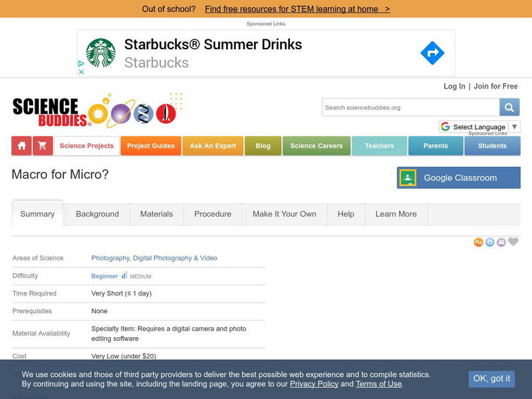Click the Google G logo
The width and height of the screenshot is (532, 399).
click(446, 126)
